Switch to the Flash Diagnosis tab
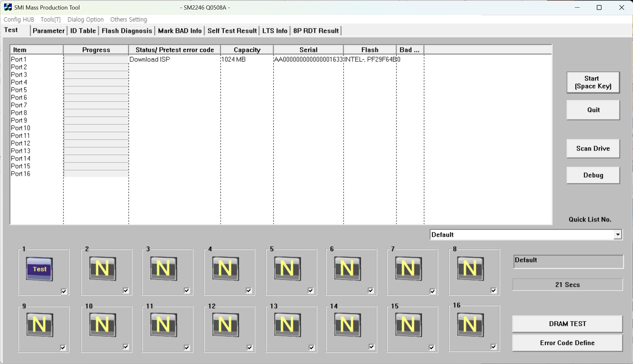Screen dimensions: 633x364 127,31
